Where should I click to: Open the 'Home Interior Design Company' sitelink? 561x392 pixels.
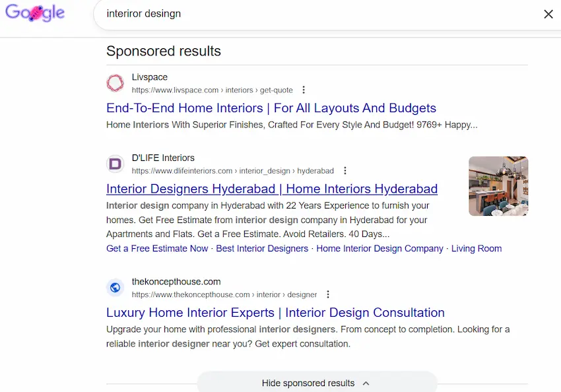379,249
